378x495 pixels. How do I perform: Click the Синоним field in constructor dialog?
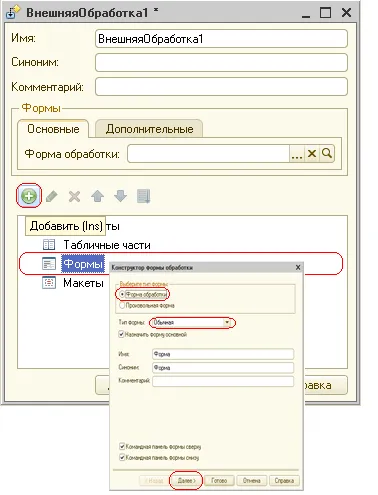(x=223, y=368)
